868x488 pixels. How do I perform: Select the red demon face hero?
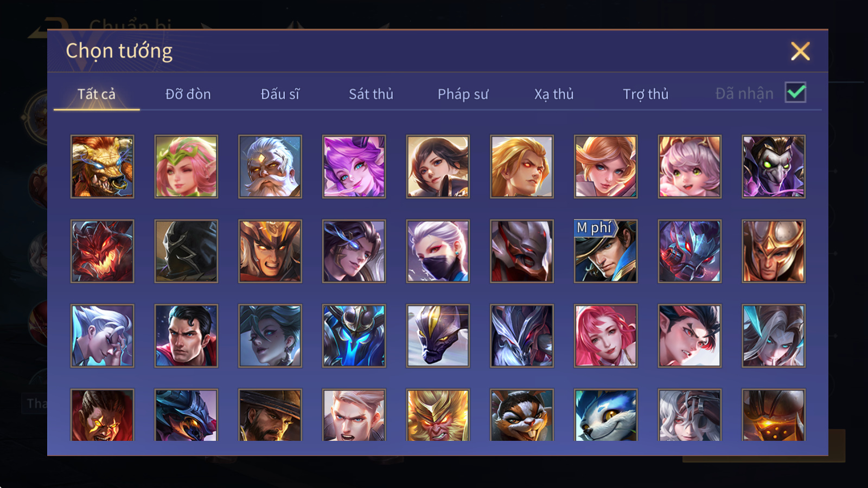click(102, 251)
